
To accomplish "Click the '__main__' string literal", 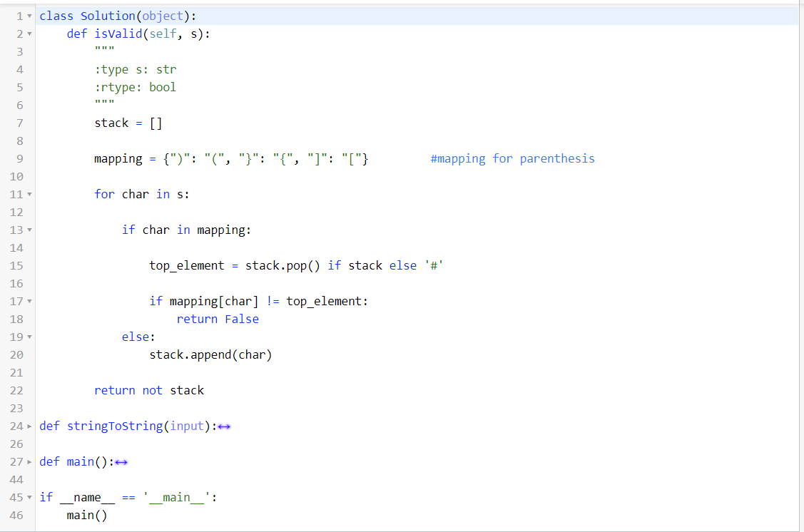I will [x=176, y=498].
